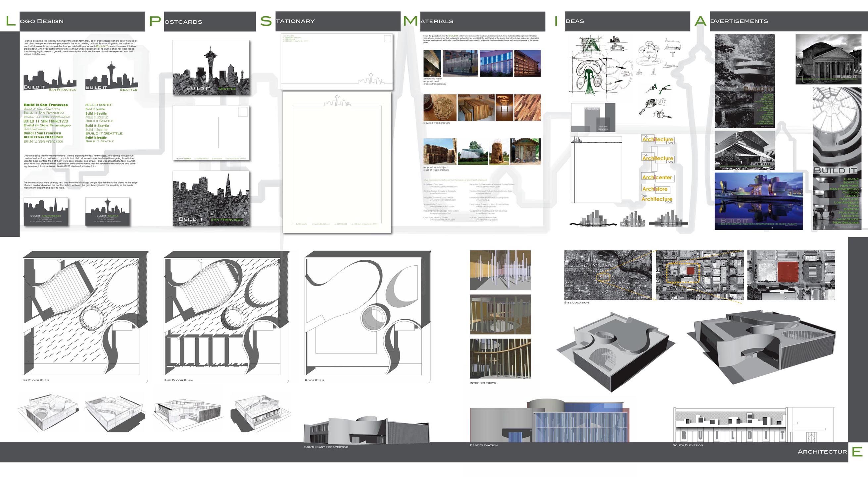Click the yellow Archicenter logo option

point(657,177)
